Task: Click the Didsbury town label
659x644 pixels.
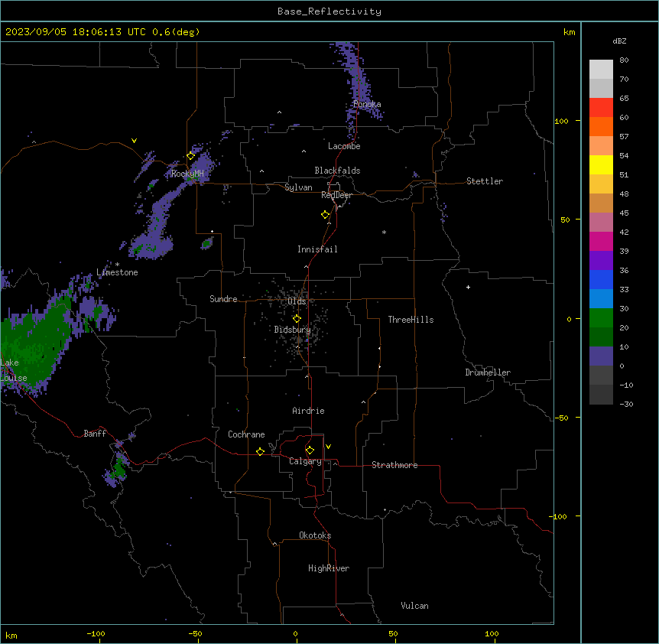Action: [293, 330]
